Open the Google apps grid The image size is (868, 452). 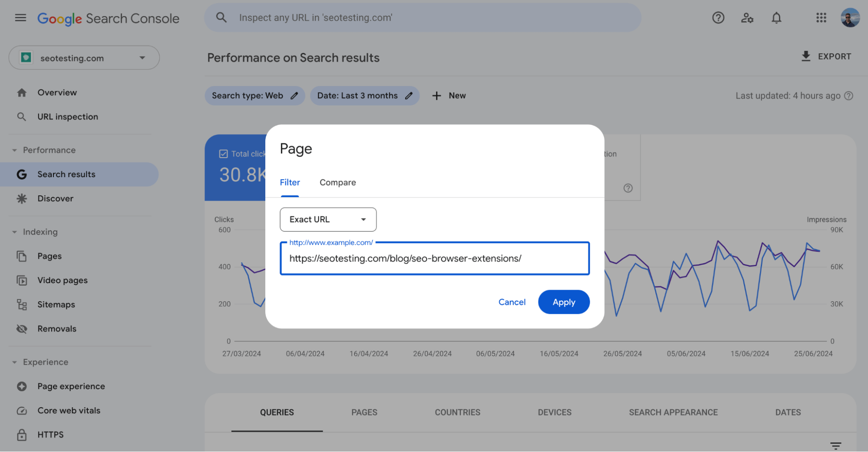tap(821, 18)
